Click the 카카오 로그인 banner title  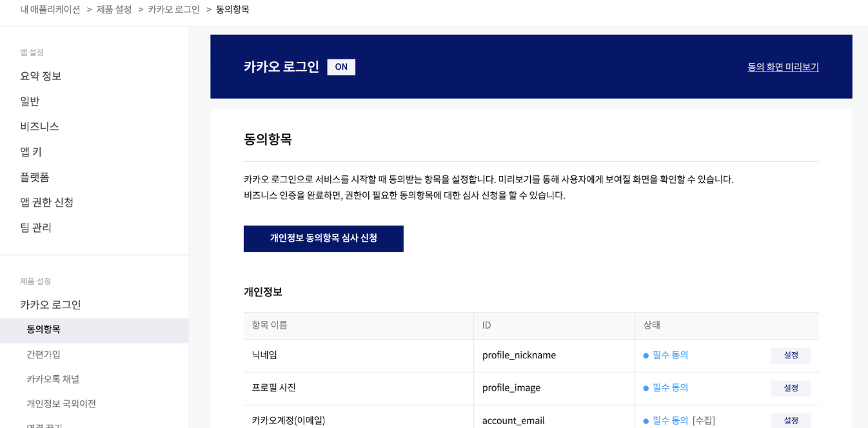pyautogui.click(x=282, y=67)
